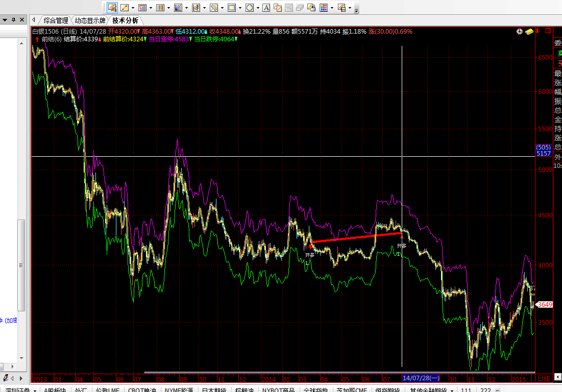Select the parallel channel lines tool
This screenshot has height=392, width=562.
pos(196,8)
